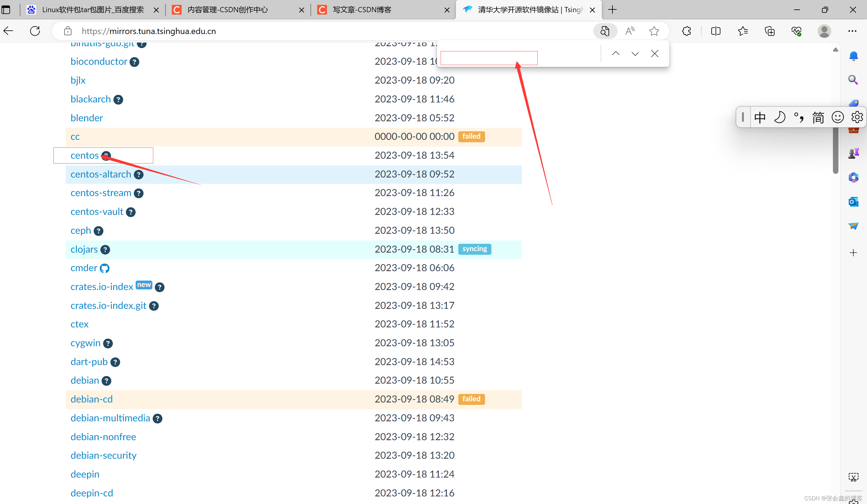Open the debian-multimedia help icon
Image resolution: width=867 pixels, height=504 pixels.
158,418
